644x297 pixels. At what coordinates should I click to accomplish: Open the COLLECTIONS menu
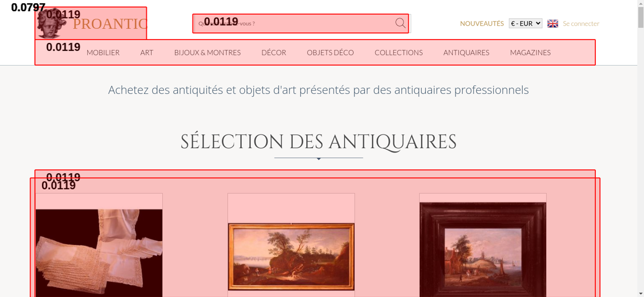399,52
